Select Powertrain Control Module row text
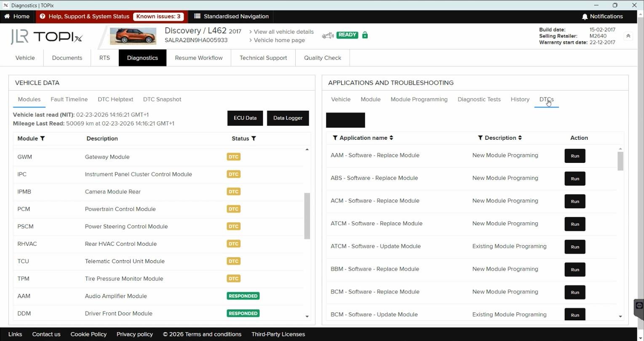 [120, 209]
